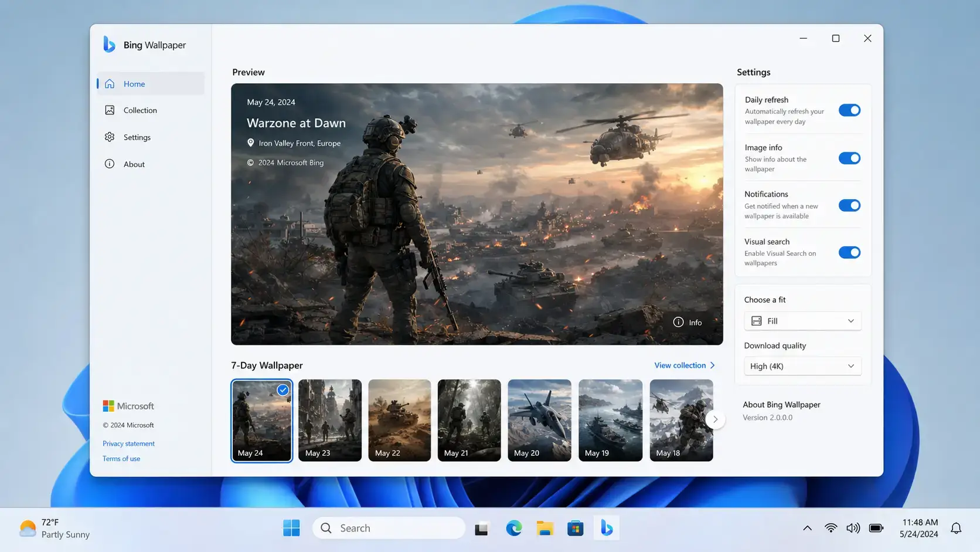The height and width of the screenshot is (552, 980).
Task: Click the Version 2.0.0.0 text
Action: [x=767, y=418]
